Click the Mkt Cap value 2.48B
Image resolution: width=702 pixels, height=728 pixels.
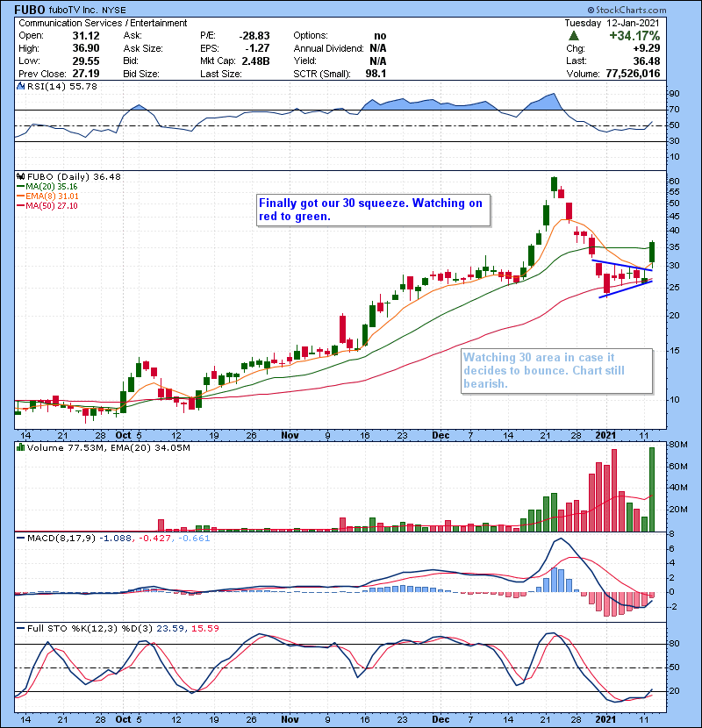pos(255,61)
